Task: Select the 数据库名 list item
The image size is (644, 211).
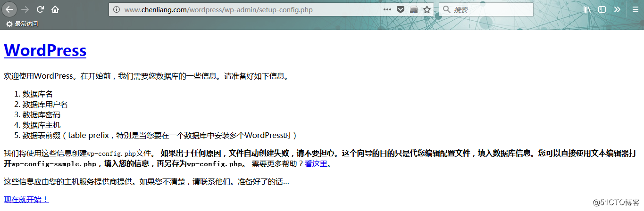Action: pos(38,94)
